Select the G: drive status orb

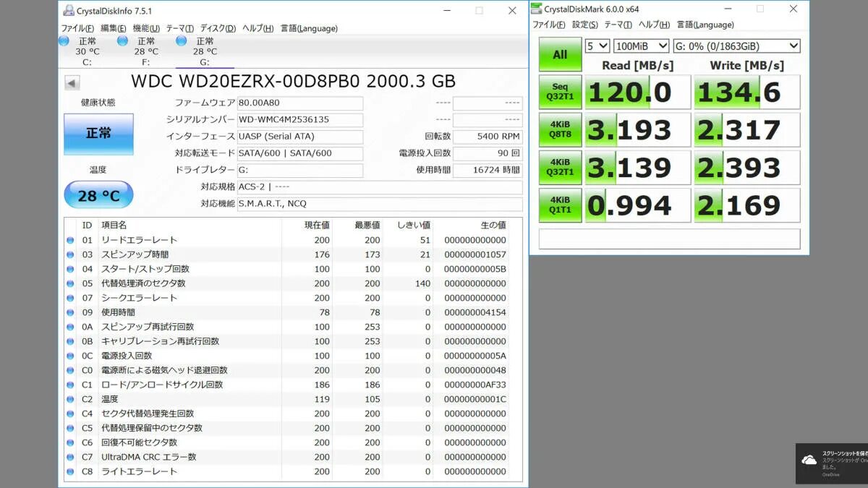click(182, 40)
